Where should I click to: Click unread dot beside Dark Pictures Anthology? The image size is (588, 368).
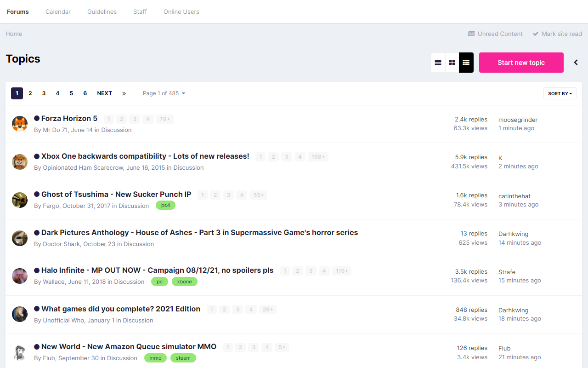37,233
